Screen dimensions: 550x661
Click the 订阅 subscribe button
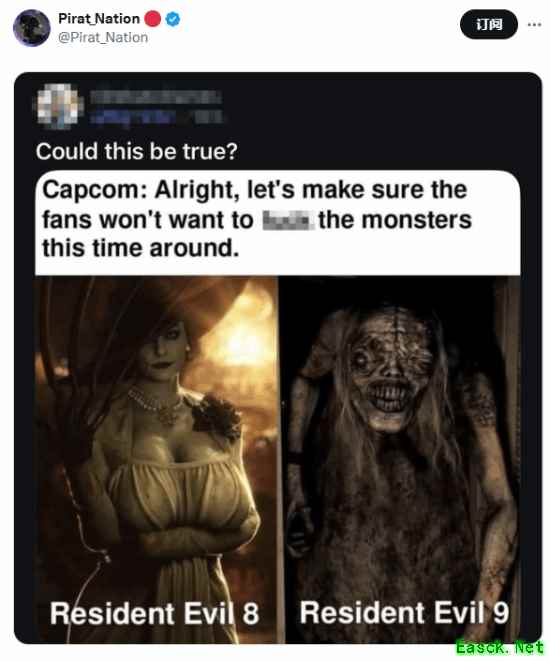coord(488,24)
